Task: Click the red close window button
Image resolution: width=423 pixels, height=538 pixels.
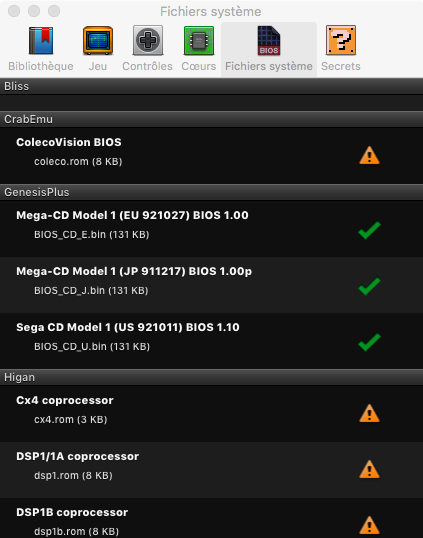Action: [x=14, y=11]
